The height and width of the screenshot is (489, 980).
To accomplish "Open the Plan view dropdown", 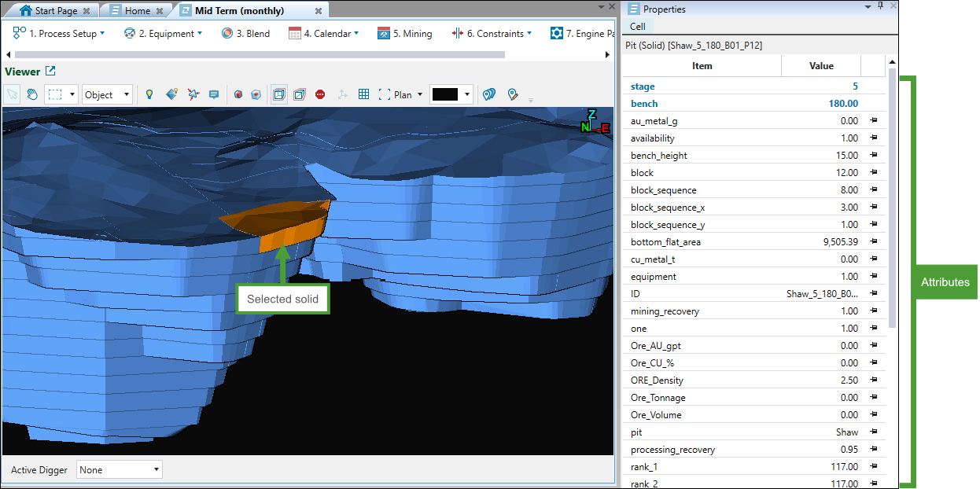I will coord(419,94).
